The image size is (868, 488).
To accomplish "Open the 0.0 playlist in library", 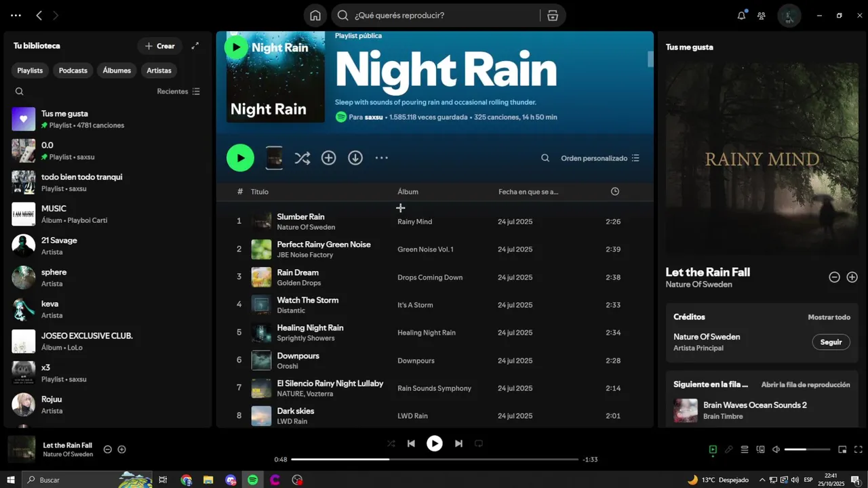I will click(x=108, y=150).
